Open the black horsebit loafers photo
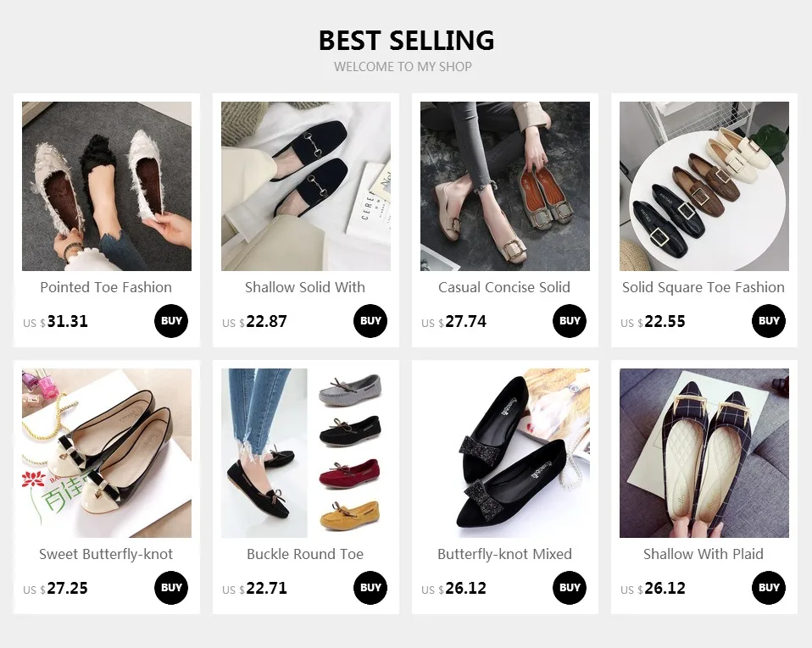The image size is (812, 648). pyautogui.click(x=306, y=186)
